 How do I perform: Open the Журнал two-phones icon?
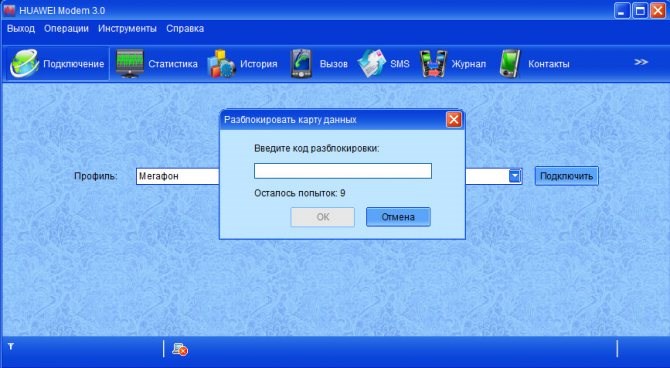(433, 64)
